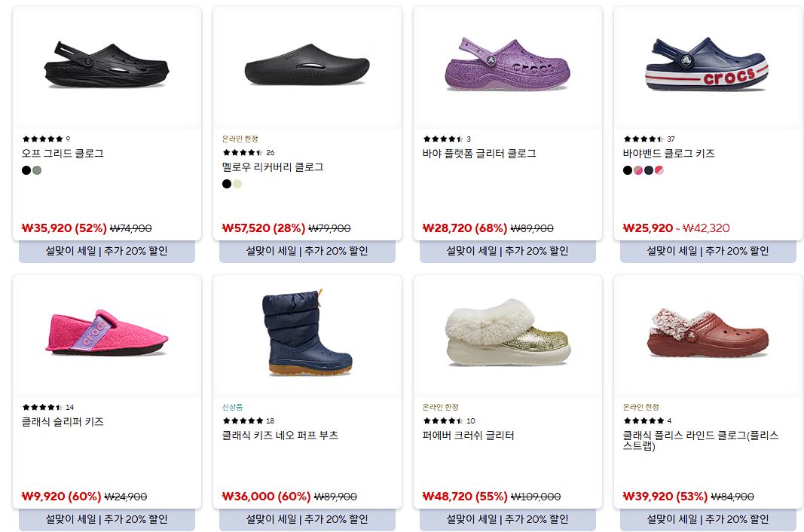The height and width of the screenshot is (532, 804).
Task: Choose the gray-green swatch for 오프 그리드 클로그
Action: click(37, 170)
